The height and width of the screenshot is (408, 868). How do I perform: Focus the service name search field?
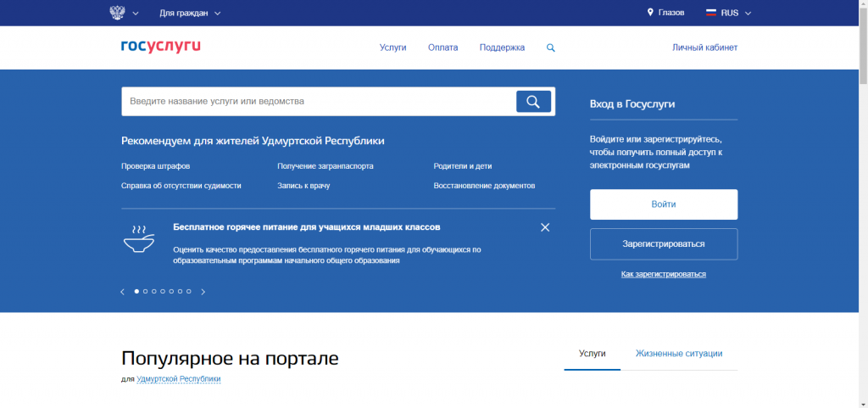click(319, 101)
